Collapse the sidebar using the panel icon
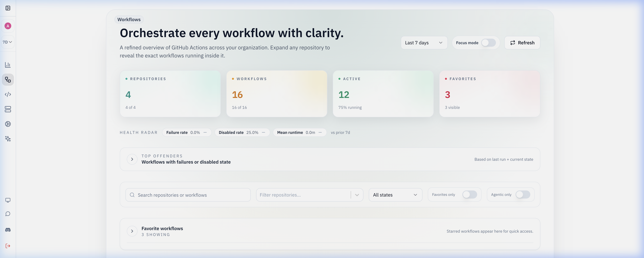The width and height of the screenshot is (644, 258). click(x=8, y=8)
